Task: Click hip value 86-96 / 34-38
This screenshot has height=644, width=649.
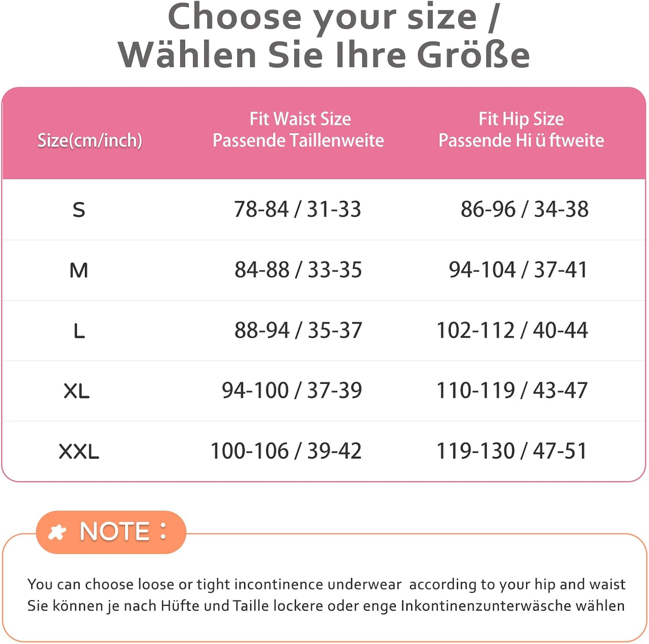Action: click(x=524, y=209)
